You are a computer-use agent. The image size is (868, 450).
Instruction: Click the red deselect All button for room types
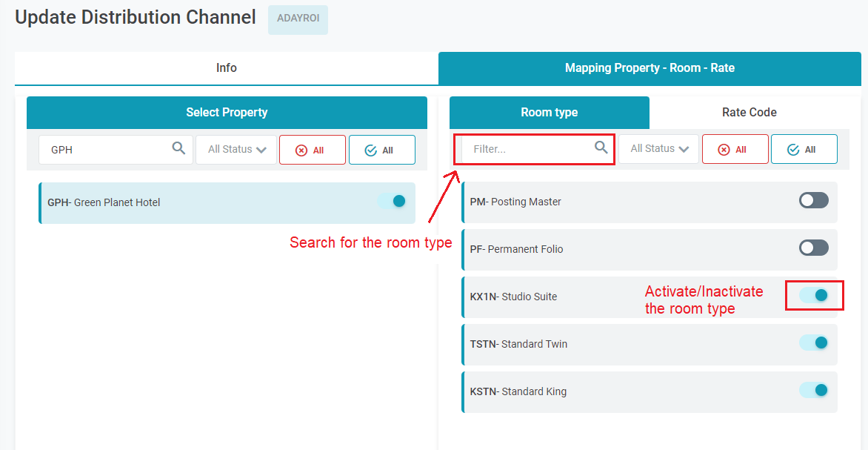click(x=735, y=149)
